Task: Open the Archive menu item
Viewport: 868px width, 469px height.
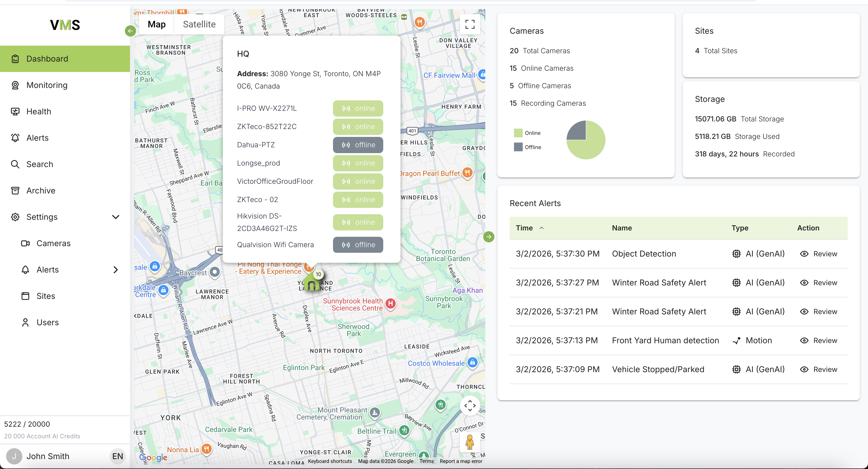Action: click(x=41, y=191)
